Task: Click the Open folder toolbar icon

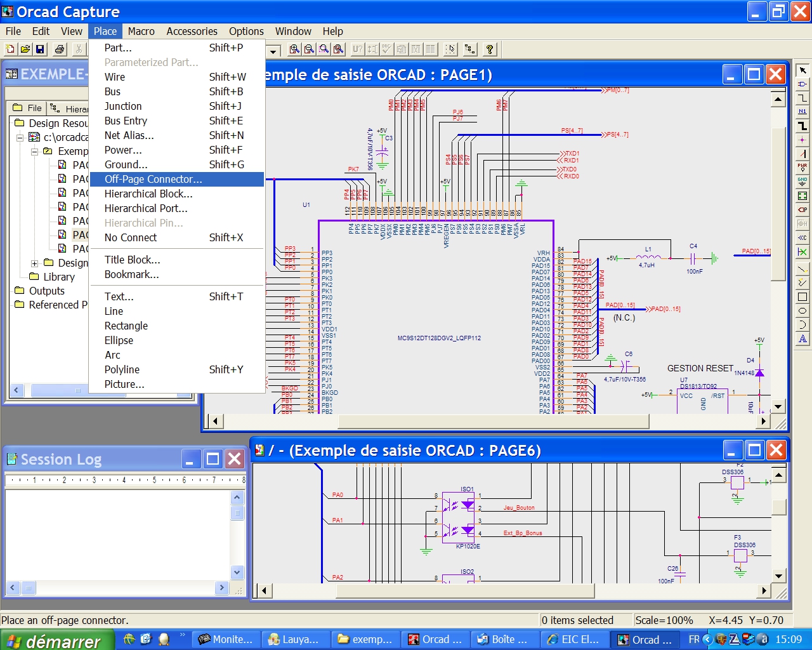Action: pyautogui.click(x=25, y=49)
